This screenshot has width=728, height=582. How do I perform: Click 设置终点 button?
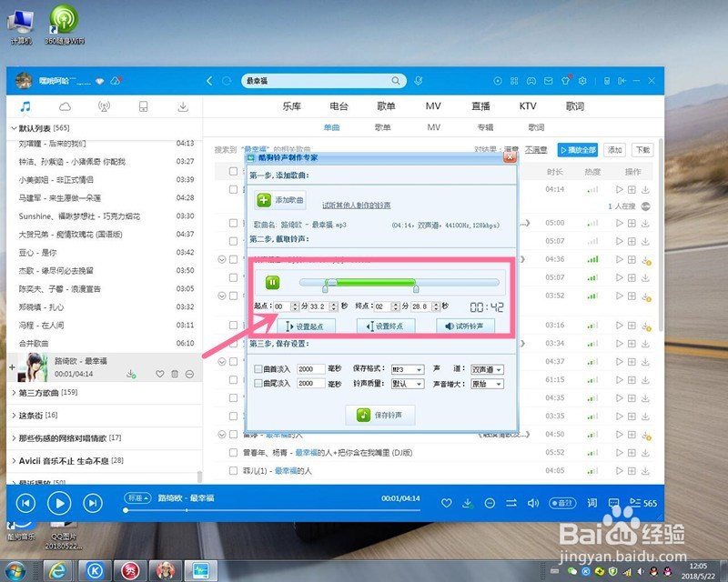[x=385, y=326]
